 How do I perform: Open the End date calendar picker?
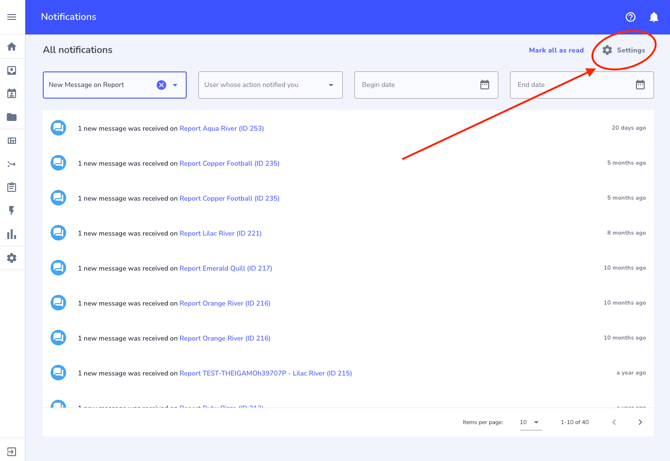click(640, 85)
